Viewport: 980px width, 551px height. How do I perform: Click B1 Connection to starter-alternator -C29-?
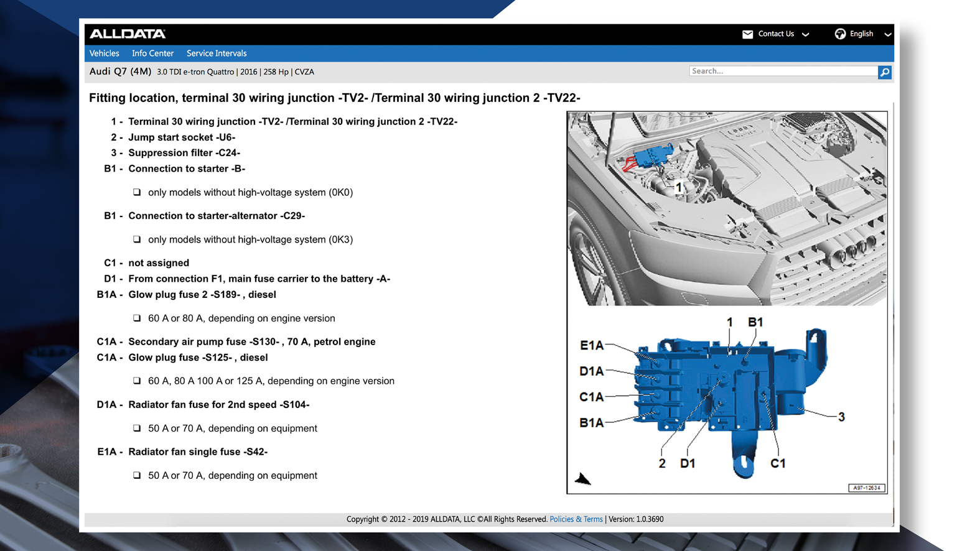[205, 216]
